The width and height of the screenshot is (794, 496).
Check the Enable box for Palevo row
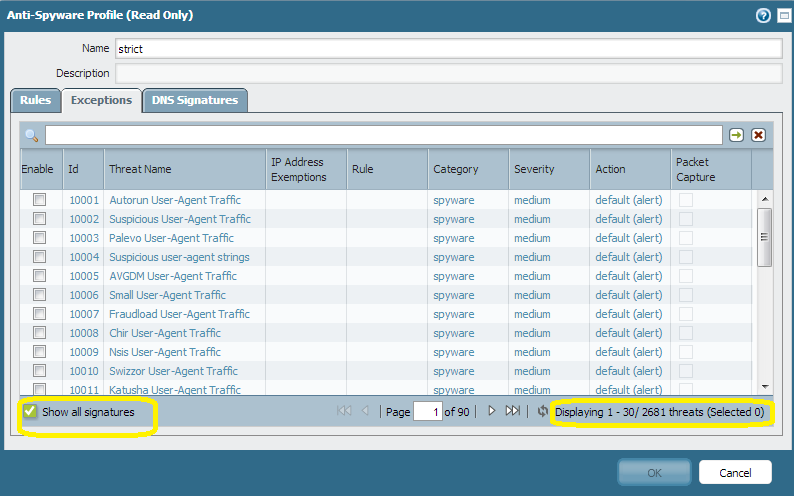coord(39,237)
